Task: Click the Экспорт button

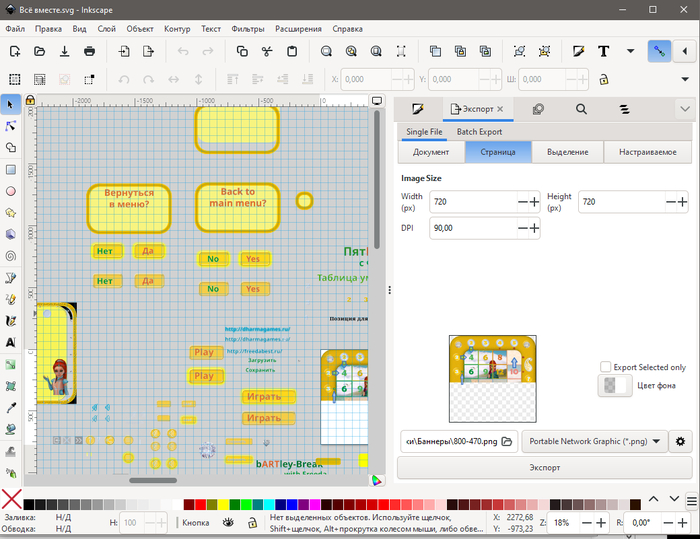Action: point(545,468)
